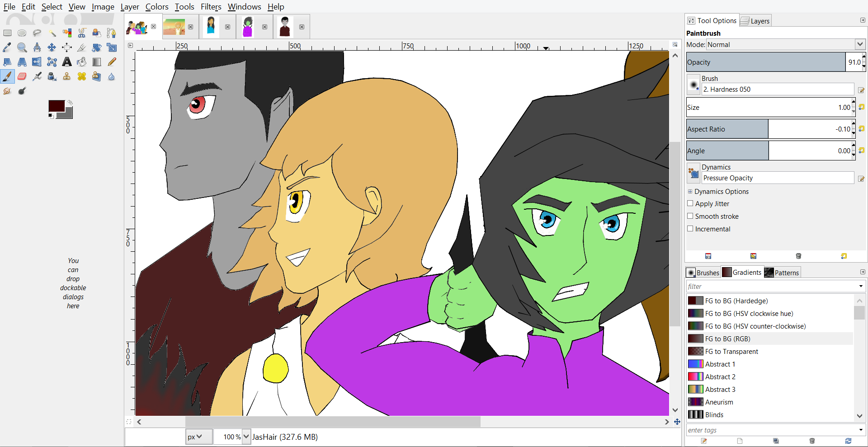The height and width of the screenshot is (447, 868).
Task: Open the Filters menu
Action: click(211, 7)
